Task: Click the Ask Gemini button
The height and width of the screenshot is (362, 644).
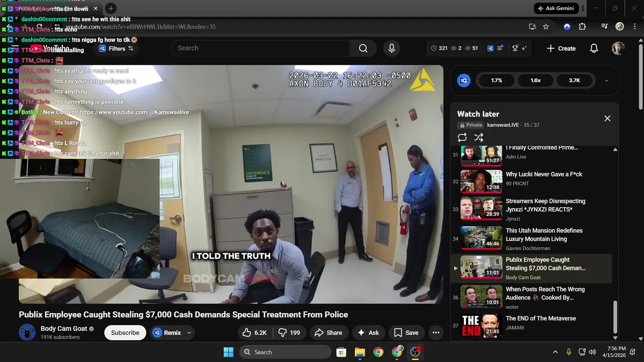Action: click(x=557, y=8)
